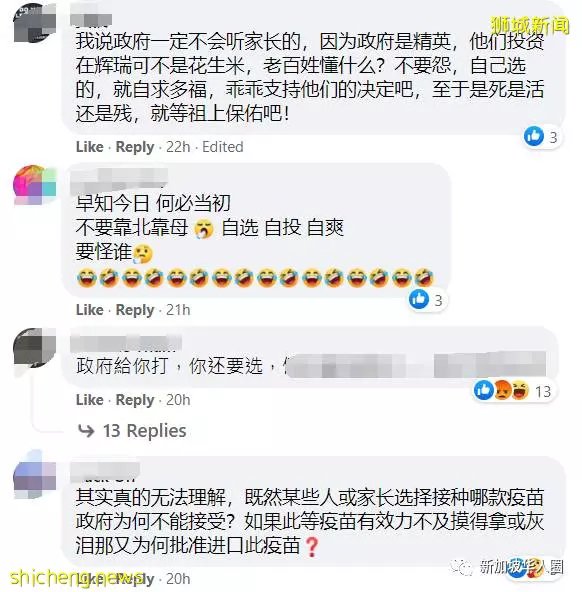Open the colorful avatar of the second commenter

[34, 185]
